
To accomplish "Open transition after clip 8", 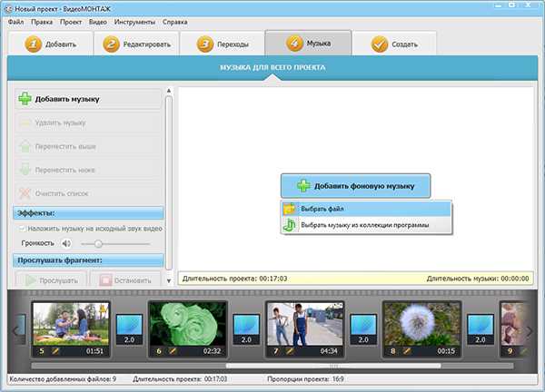I will pyautogui.click(x=481, y=329).
